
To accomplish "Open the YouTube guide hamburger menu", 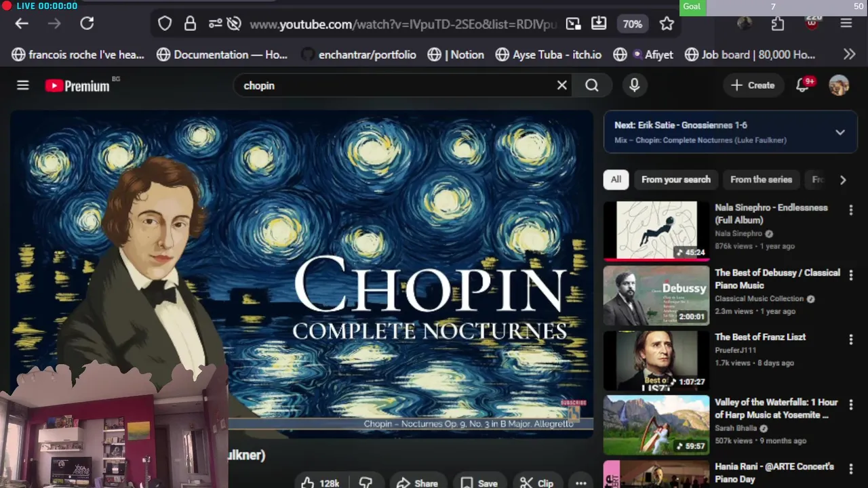I will pos(23,85).
